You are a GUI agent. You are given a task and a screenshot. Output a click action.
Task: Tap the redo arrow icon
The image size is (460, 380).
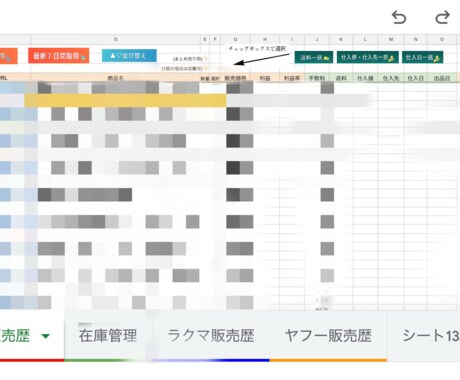[443, 17]
